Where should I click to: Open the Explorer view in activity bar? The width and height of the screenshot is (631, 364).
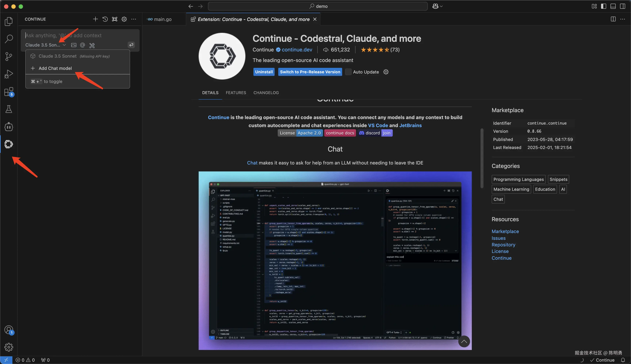(9, 22)
